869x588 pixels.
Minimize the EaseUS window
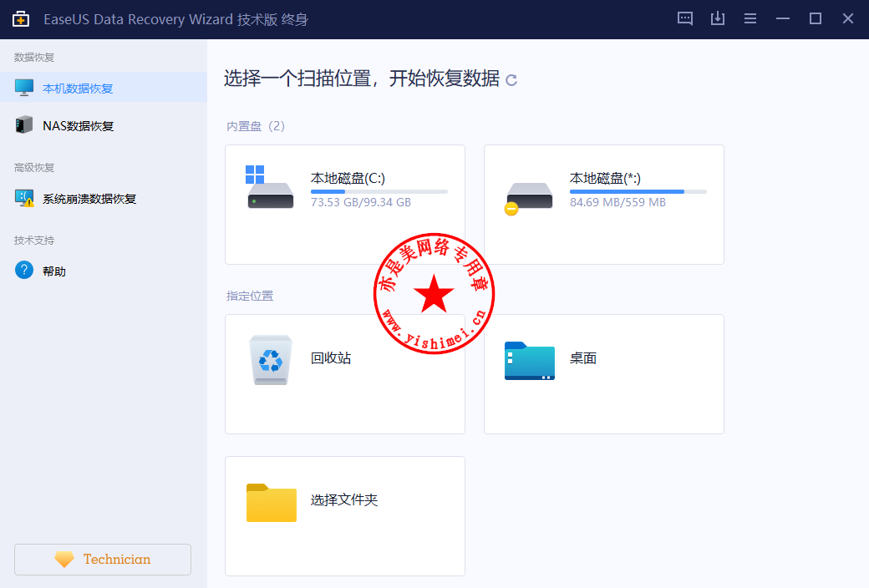click(783, 19)
